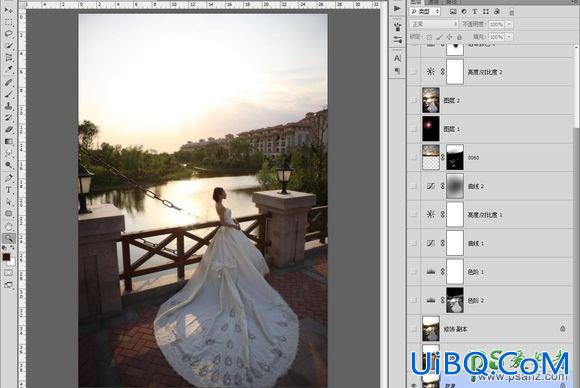Lock layer position

[449, 37]
